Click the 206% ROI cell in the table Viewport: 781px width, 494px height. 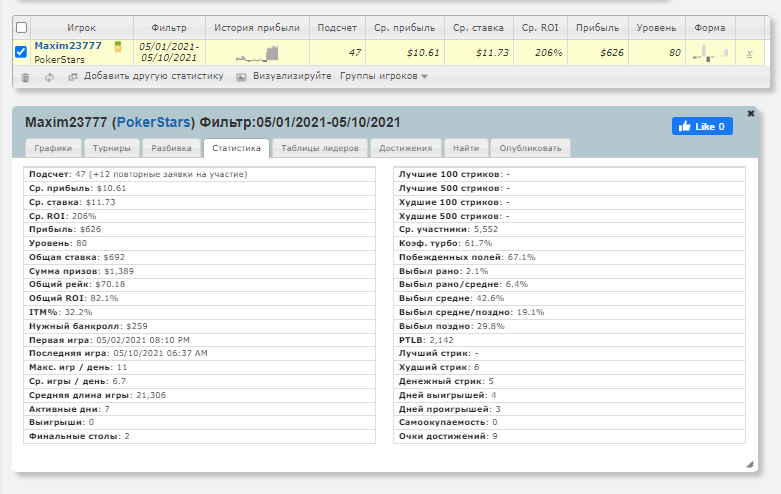coord(540,52)
